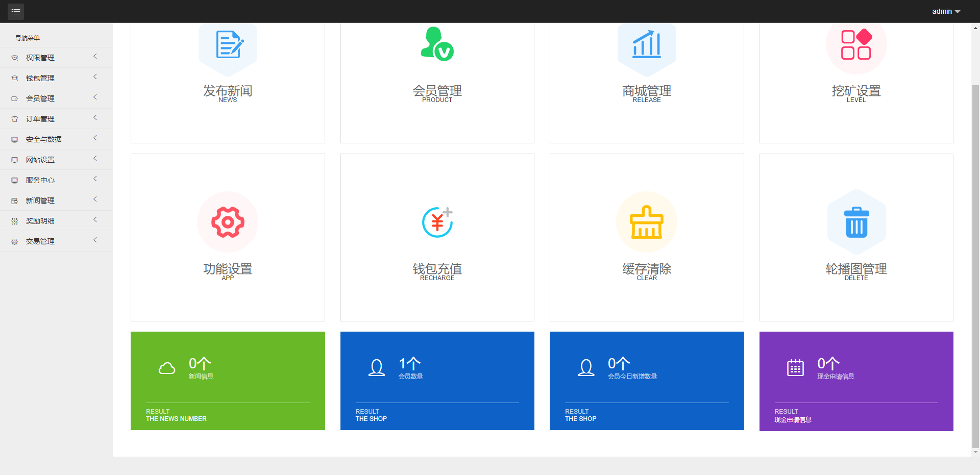The width and height of the screenshot is (980, 475).
Task: Click the scrollbar down arrow
Action: (x=975, y=452)
